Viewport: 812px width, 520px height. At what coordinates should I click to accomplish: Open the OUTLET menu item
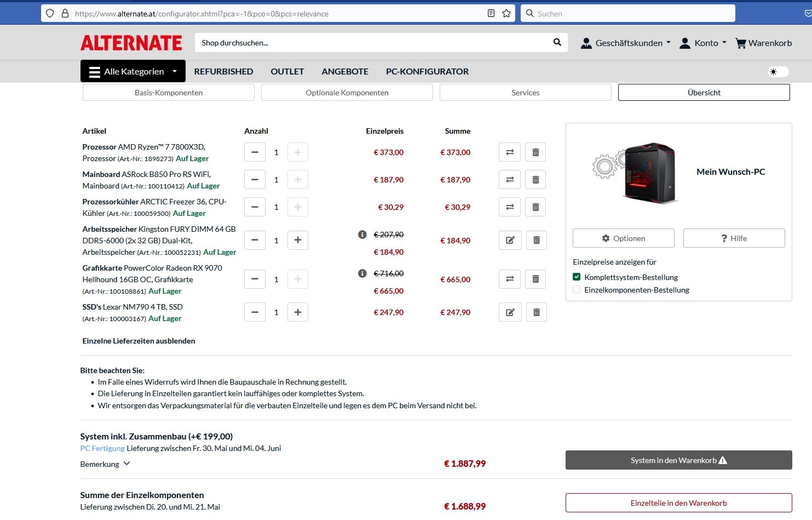[287, 71]
